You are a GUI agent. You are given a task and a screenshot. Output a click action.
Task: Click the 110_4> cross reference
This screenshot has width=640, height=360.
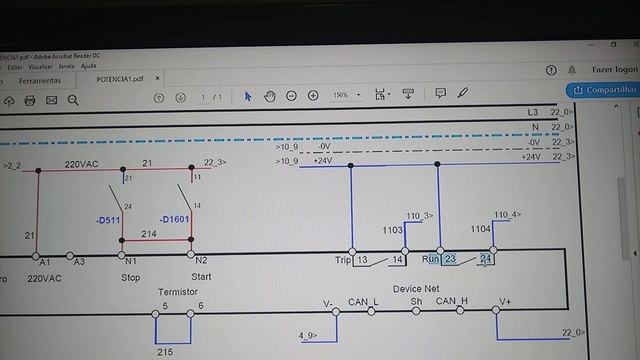click(507, 214)
